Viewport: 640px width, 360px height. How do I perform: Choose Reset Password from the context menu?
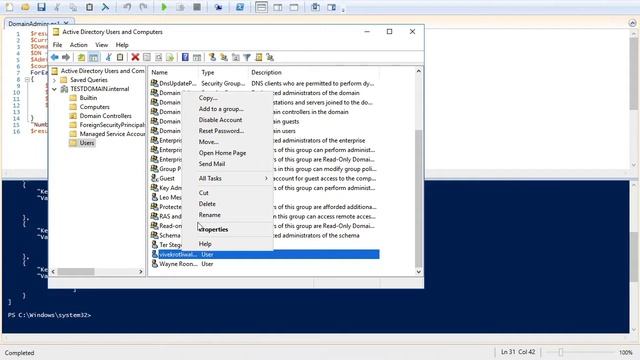tap(227, 131)
